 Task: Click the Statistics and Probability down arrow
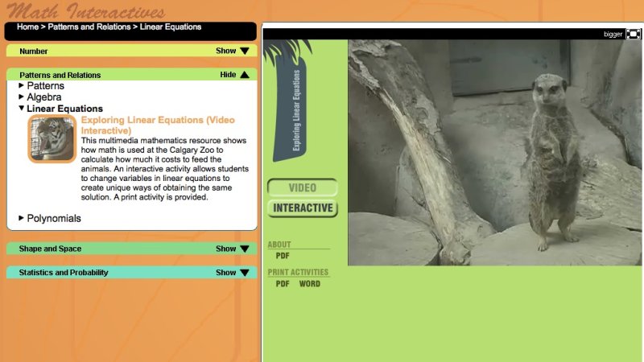[245, 273]
